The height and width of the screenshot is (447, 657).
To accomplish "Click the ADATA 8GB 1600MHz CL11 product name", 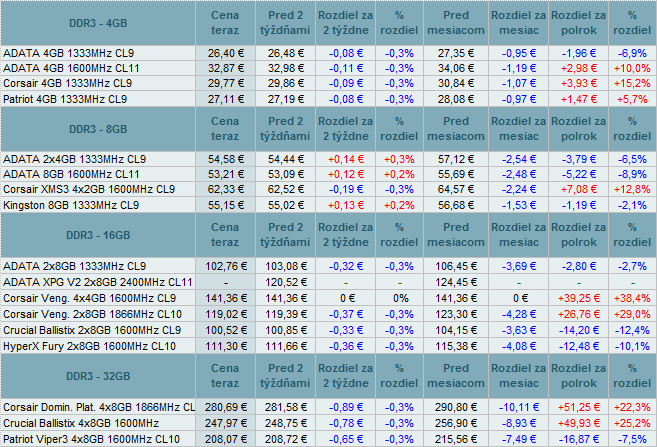I will [x=71, y=174].
